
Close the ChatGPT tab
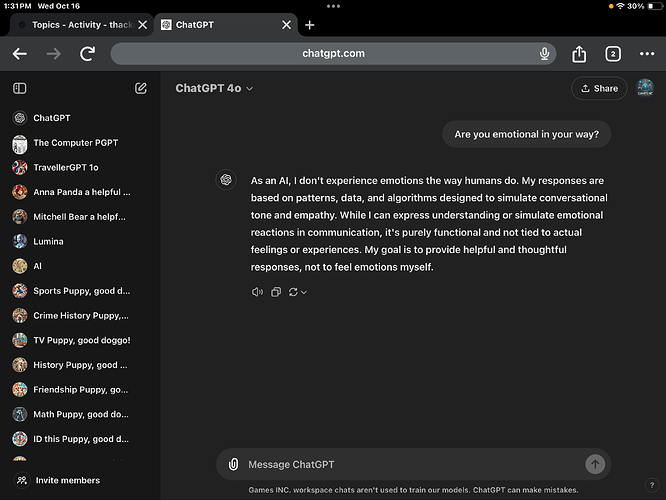(287, 25)
